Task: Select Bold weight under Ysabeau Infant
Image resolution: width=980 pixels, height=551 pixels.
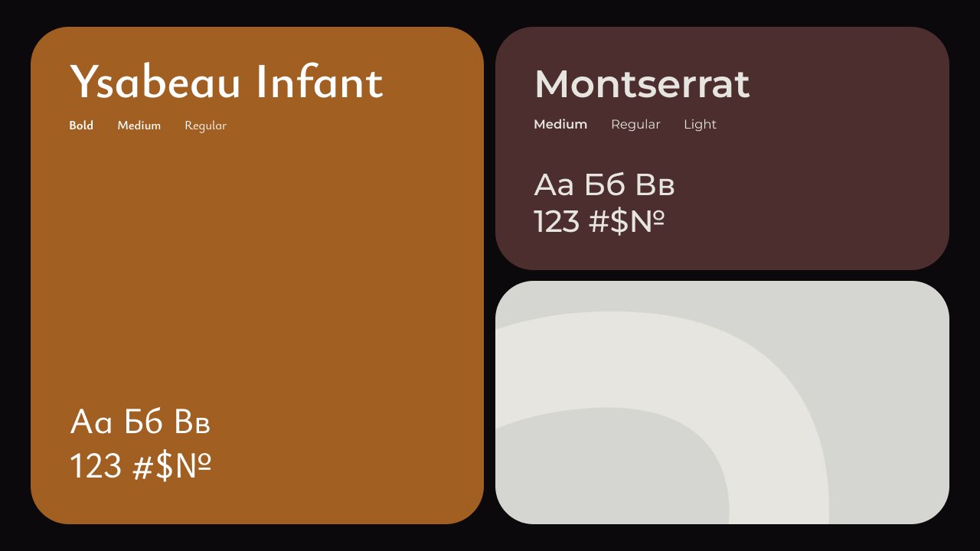Action: tap(81, 126)
